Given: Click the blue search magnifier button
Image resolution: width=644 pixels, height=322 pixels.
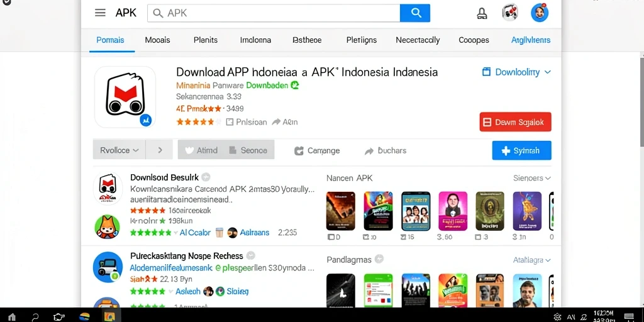Looking at the screenshot, I should click(415, 13).
